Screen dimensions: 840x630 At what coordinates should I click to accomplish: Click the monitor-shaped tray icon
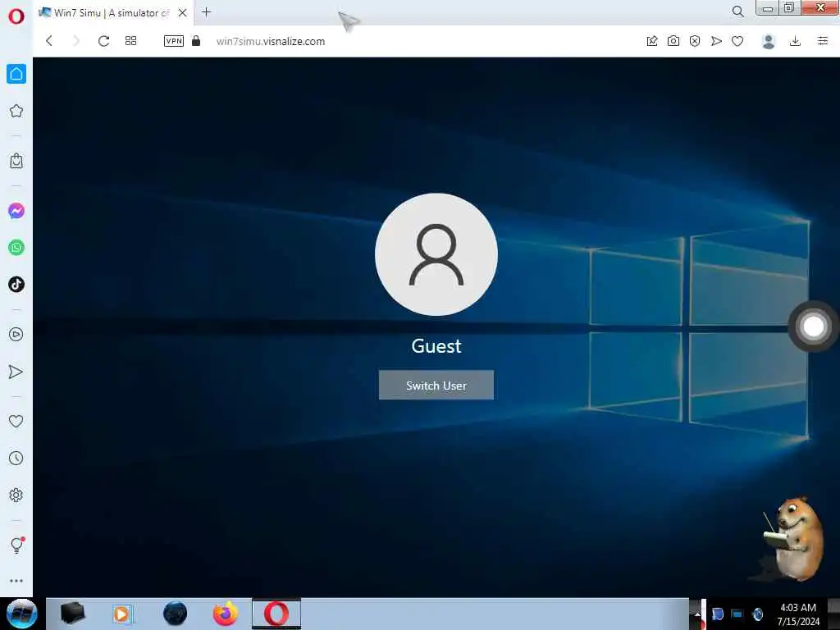[x=737, y=614]
